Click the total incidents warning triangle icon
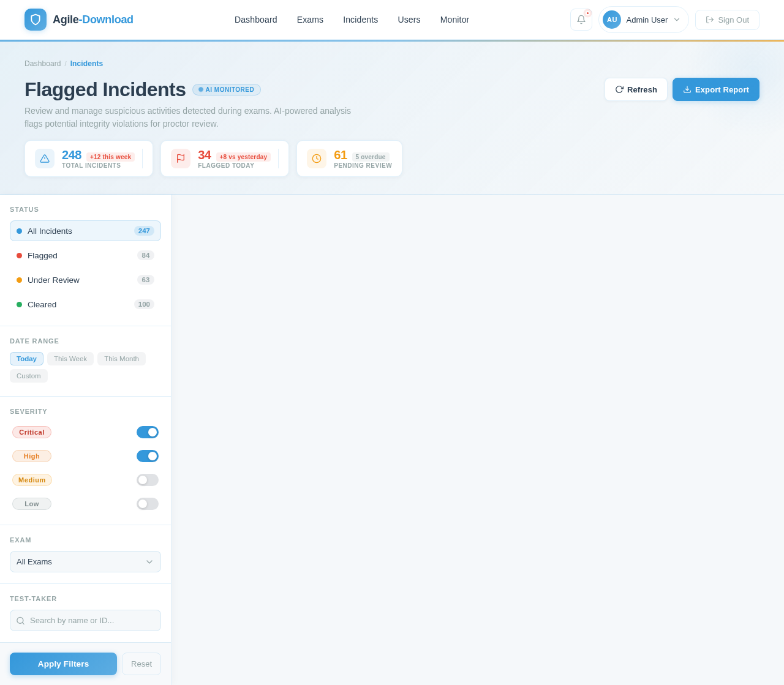Image resolution: width=784 pixels, height=685 pixels. point(45,159)
